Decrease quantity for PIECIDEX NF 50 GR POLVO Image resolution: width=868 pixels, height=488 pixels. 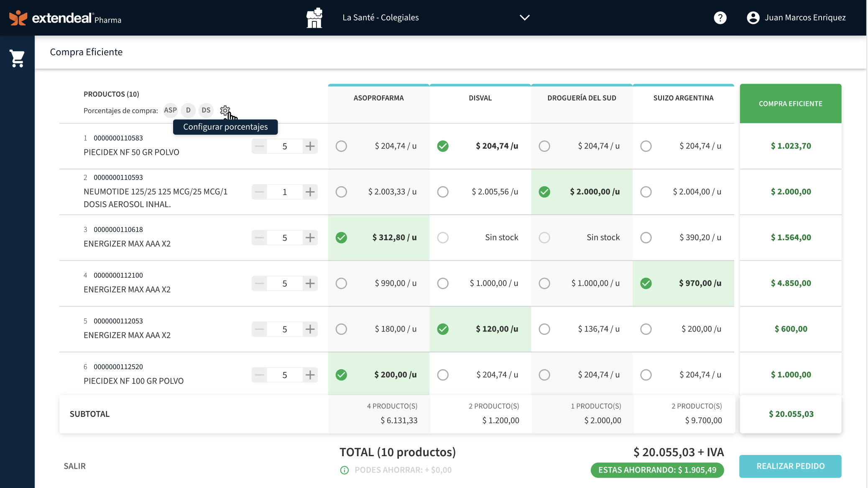[x=260, y=146]
